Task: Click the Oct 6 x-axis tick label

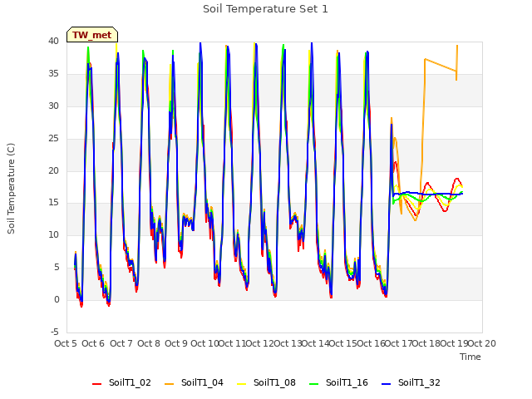Action: [93, 343]
